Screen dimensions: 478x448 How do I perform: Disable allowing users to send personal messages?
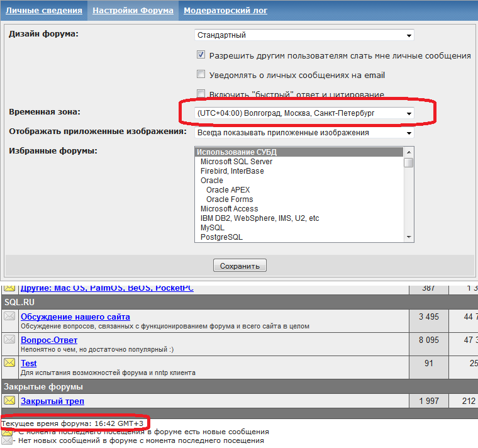pyautogui.click(x=201, y=55)
